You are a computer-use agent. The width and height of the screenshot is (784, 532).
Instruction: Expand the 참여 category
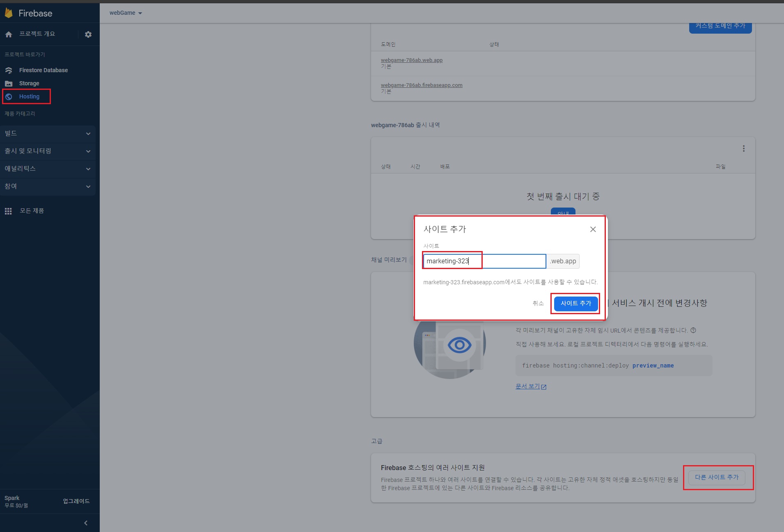[48, 186]
